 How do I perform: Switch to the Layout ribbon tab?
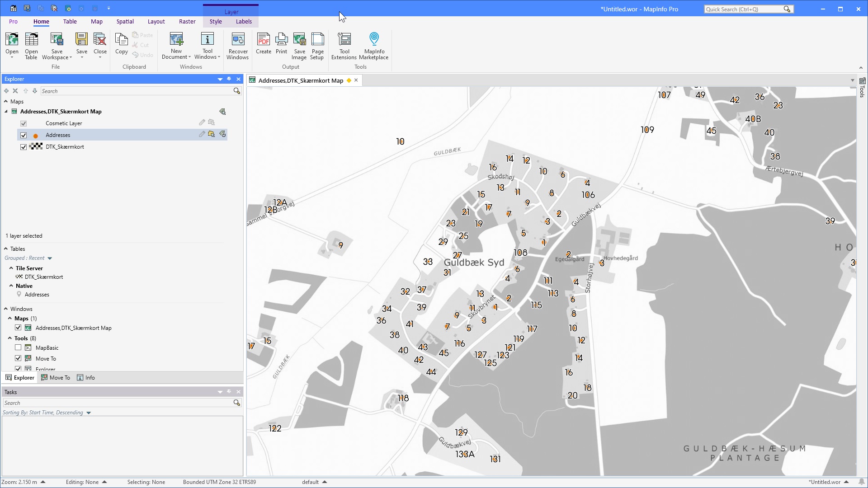pyautogui.click(x=156, y=21)
